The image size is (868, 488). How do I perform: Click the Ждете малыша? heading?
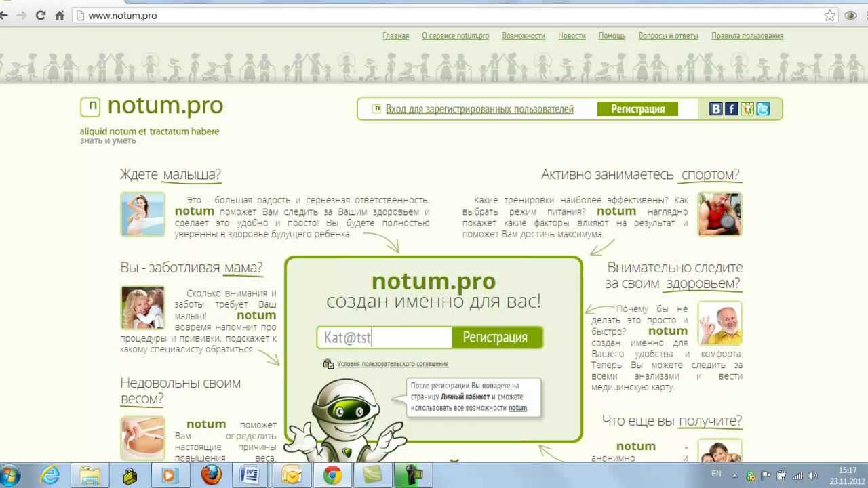coord(170,174)
